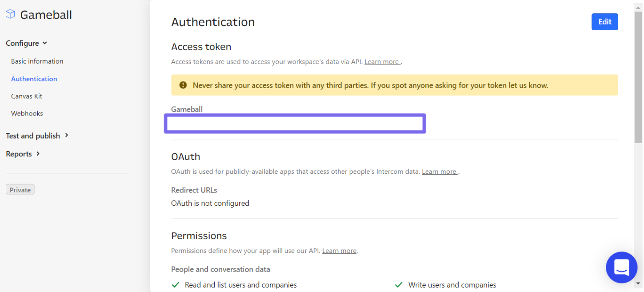This screenshot has width=644, height=292.
Task: Click the blue Edit button
Action: pyautogui.click(x=604, y=22)
